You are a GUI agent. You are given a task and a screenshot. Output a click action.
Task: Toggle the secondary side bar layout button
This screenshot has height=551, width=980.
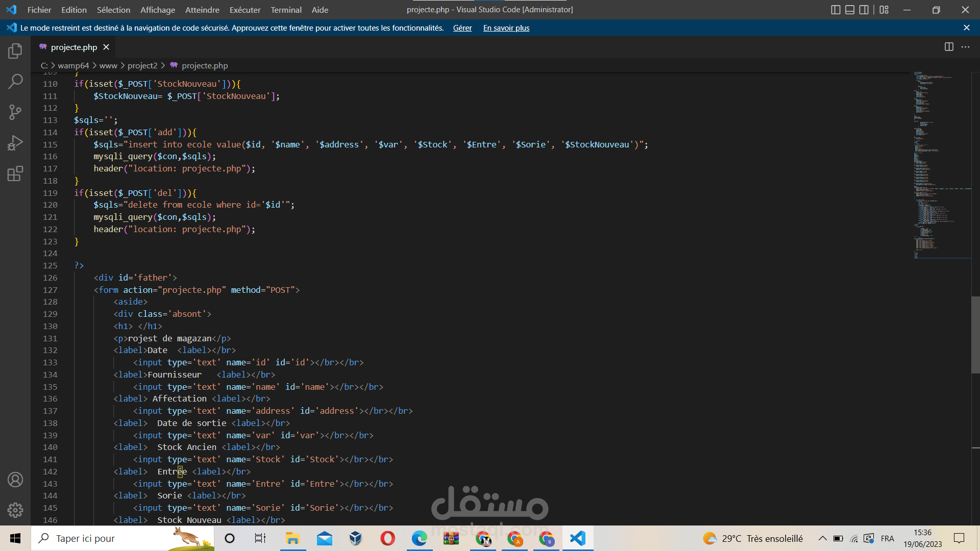coord(864,10)
